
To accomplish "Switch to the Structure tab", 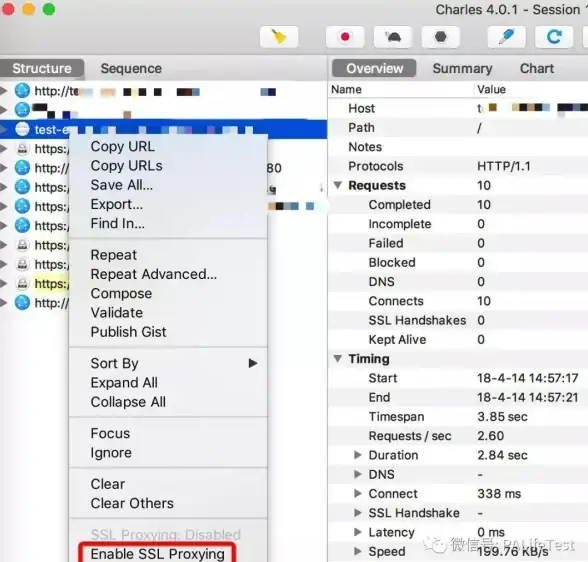I will pos(42,68).
